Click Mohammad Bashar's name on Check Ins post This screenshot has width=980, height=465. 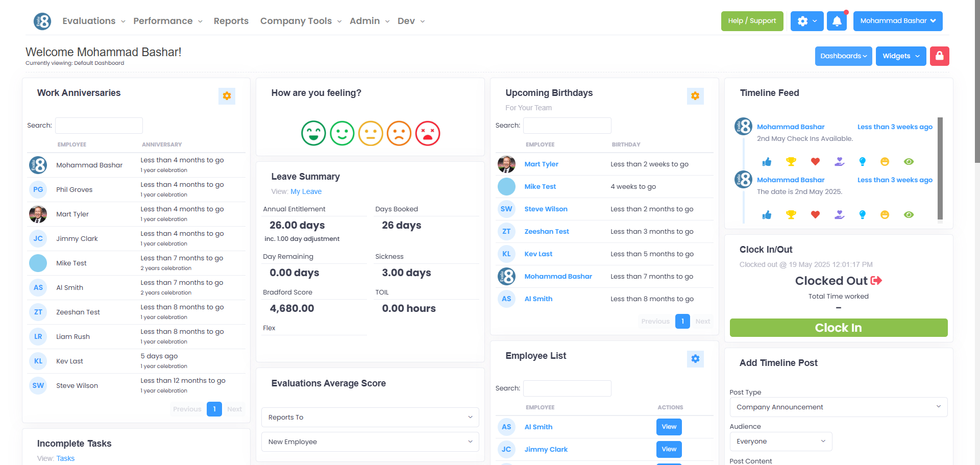pyautogui.click(x=791, y=127)
